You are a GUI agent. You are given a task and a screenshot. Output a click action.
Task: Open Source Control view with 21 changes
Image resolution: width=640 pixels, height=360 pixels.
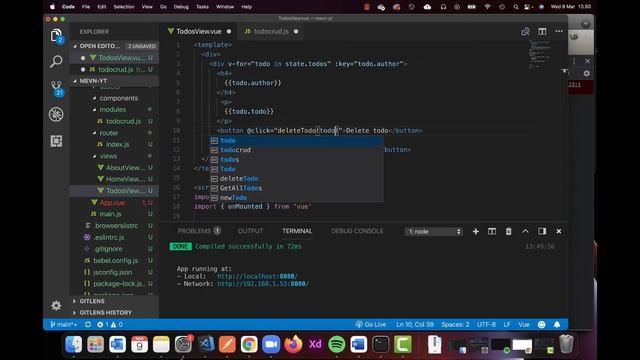tap(56, 88)
